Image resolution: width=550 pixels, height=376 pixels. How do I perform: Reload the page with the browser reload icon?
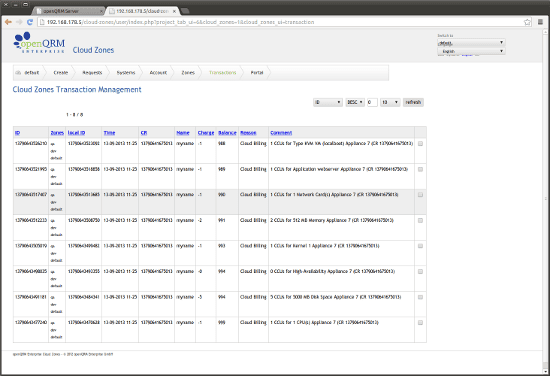[30, 22]
